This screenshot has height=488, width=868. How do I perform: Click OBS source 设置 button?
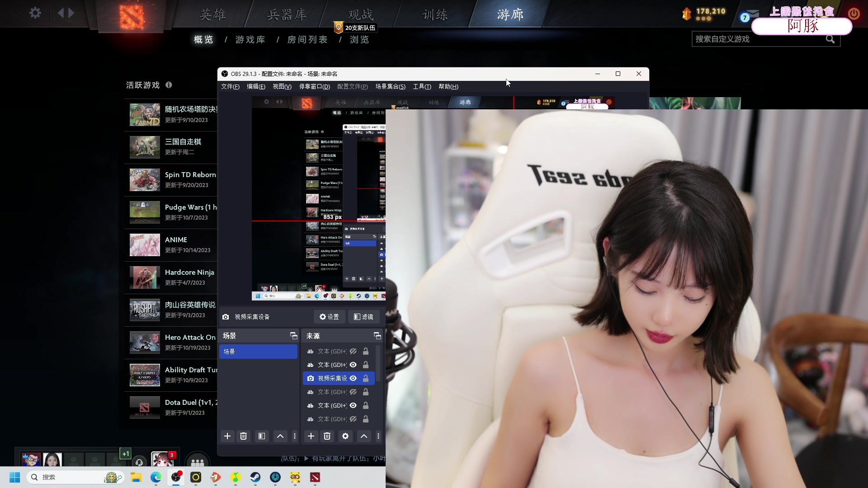[329, 317]
